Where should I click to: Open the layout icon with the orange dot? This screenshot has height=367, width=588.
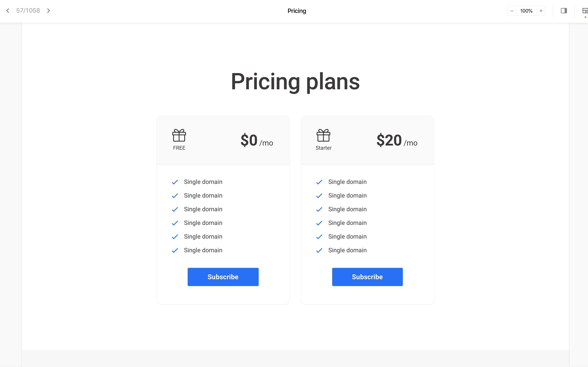coord(585,11)
